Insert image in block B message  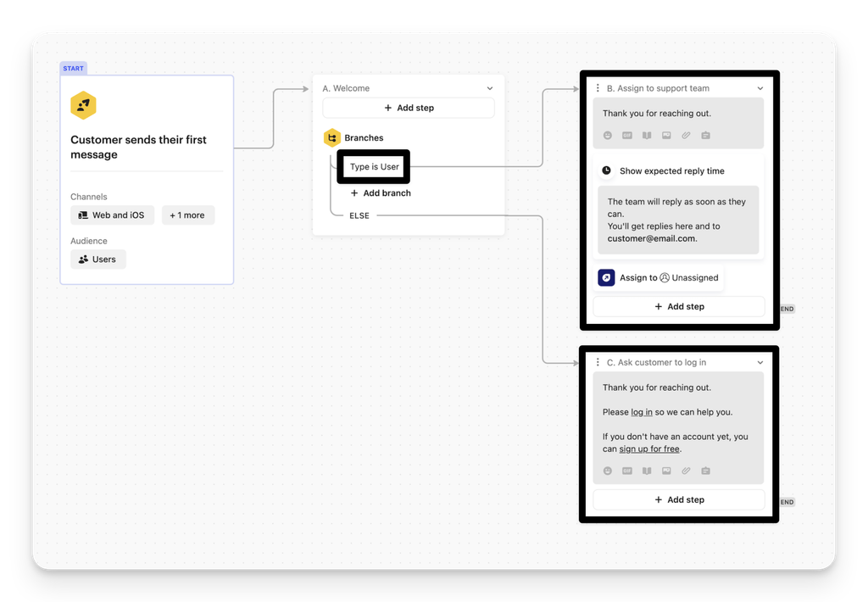[666, 135]
